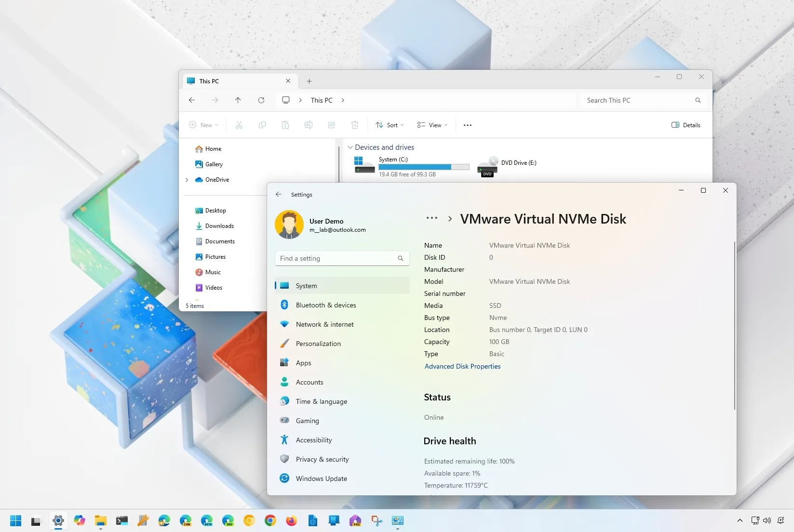
Task: Close the This PC tab
Action: [288, 81]
